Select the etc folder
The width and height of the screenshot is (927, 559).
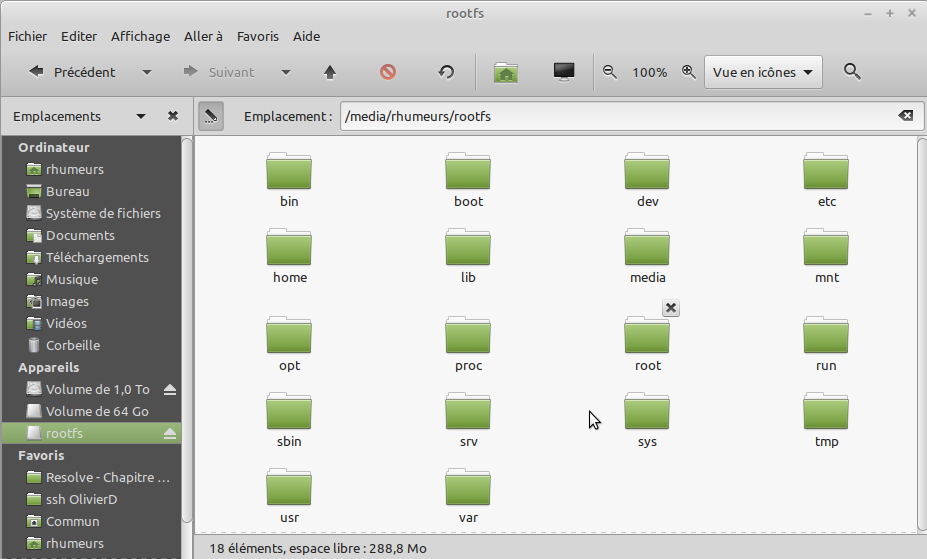coord(826,181)
